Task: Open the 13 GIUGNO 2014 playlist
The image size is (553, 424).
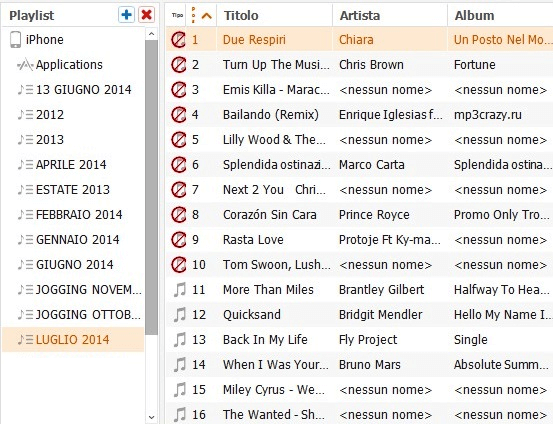Action: point(84,90)
